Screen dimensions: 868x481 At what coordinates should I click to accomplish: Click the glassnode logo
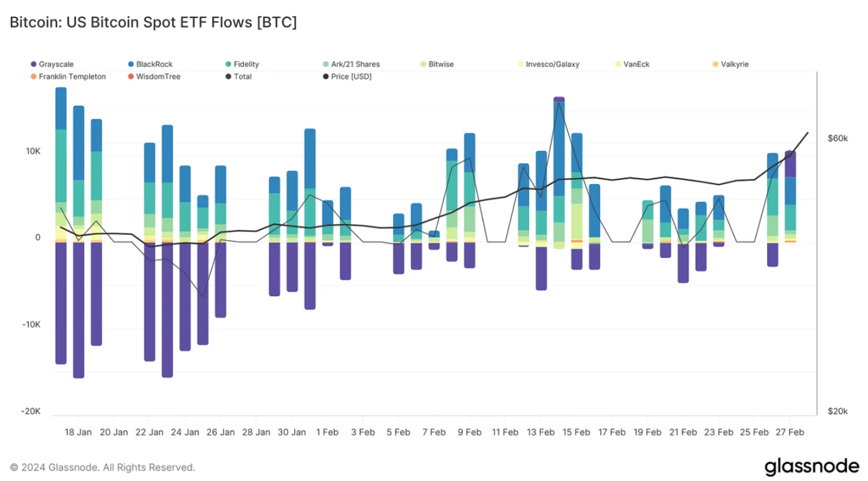[811, 467]
